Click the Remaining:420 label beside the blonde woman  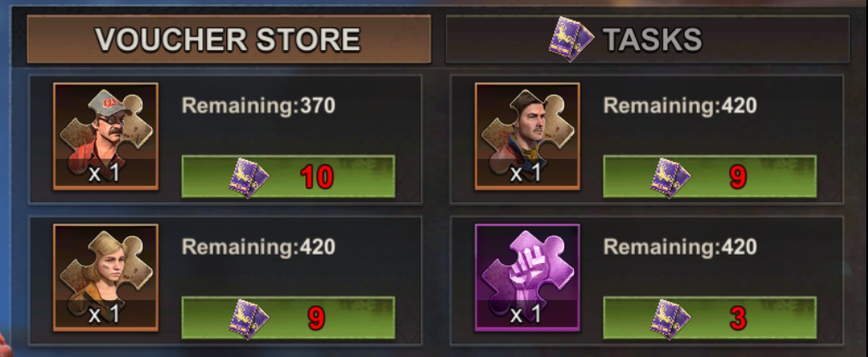[x=259, y=246]
